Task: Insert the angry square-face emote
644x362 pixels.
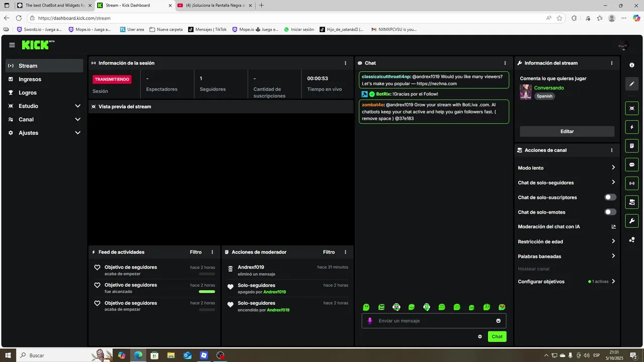Action: click(381, 307)
